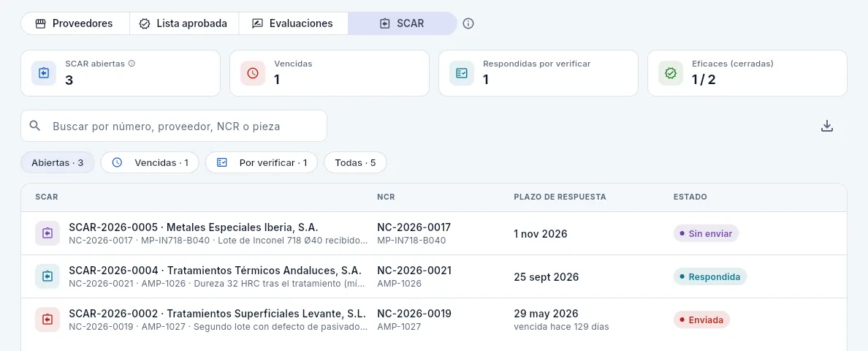The width and height of the screenshot is (868, 351).
Task: Click the Enviada status badge
Action: coord(701,320)
